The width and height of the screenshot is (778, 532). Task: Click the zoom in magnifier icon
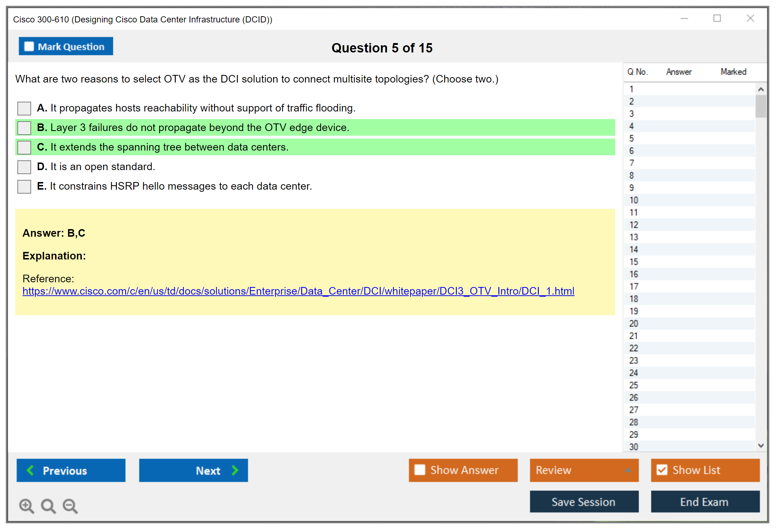tap(26, 506)
